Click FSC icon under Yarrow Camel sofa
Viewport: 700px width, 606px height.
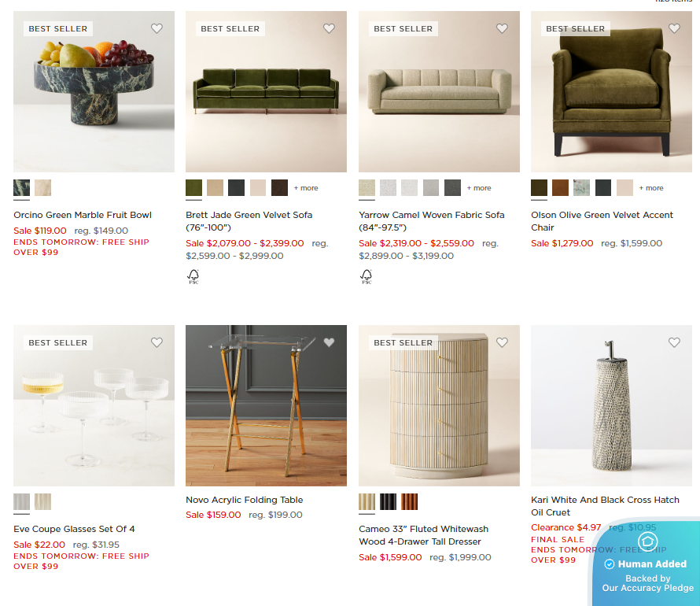tap(366, 277)
